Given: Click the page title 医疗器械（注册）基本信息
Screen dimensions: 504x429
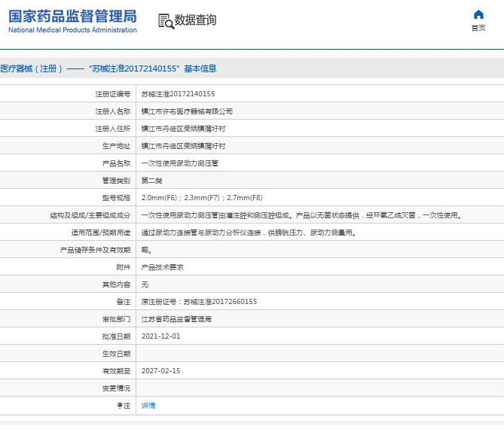Looking at the screenshot, I should tap(108, 68).
